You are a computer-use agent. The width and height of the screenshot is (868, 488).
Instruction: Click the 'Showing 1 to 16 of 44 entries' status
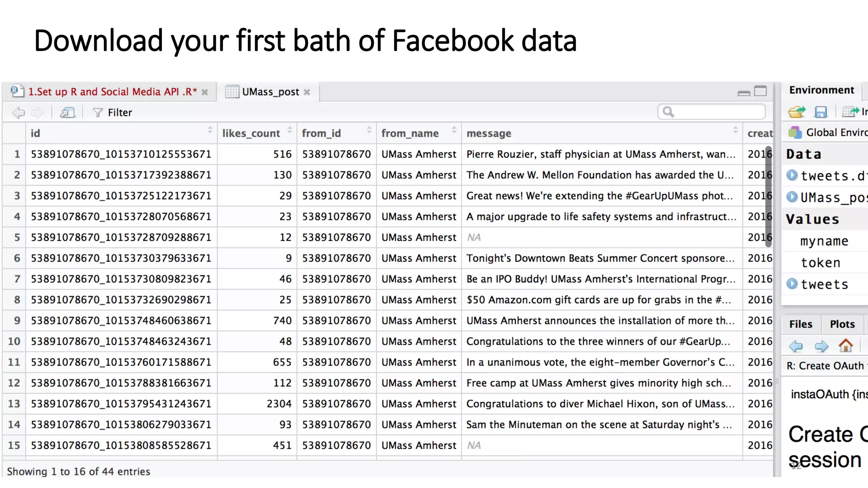click(x=78, y=471)
